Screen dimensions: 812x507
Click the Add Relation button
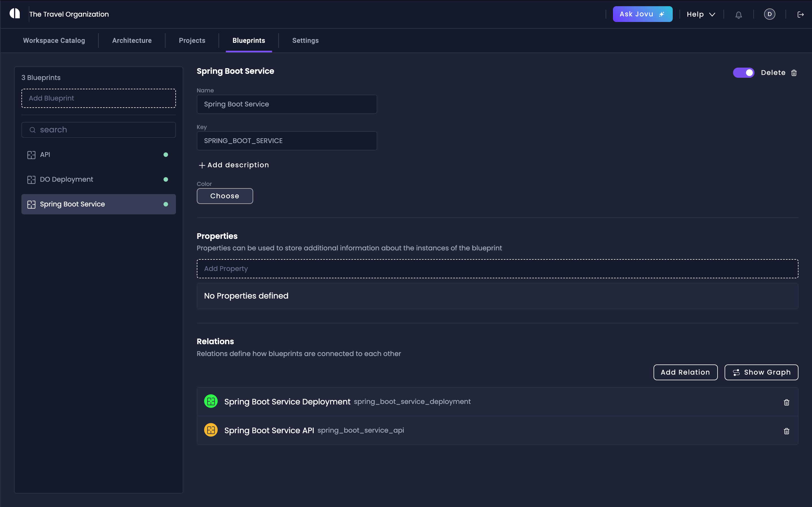(x=685, y=372)
